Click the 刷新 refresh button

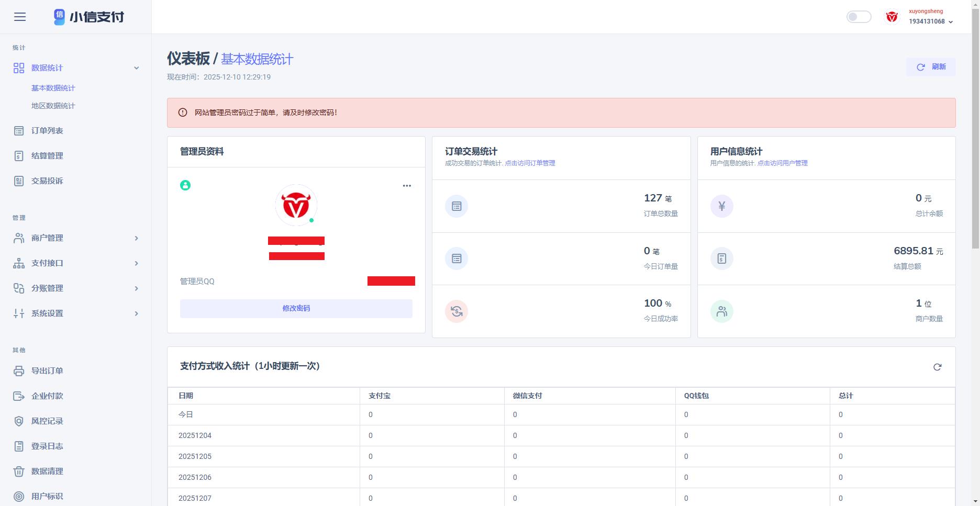pos(930,67)
